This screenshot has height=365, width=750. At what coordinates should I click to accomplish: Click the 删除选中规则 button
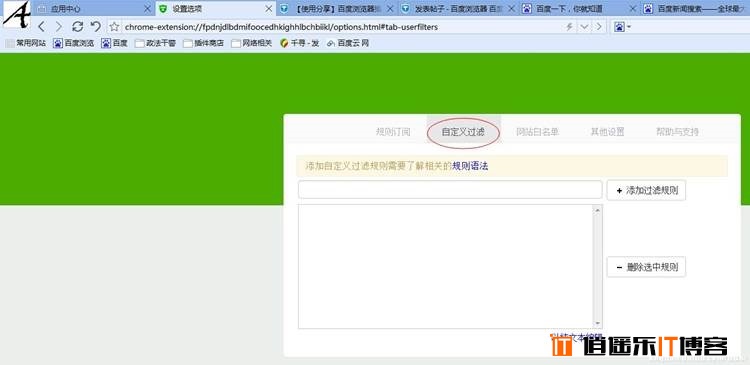[x=646, y=267]
